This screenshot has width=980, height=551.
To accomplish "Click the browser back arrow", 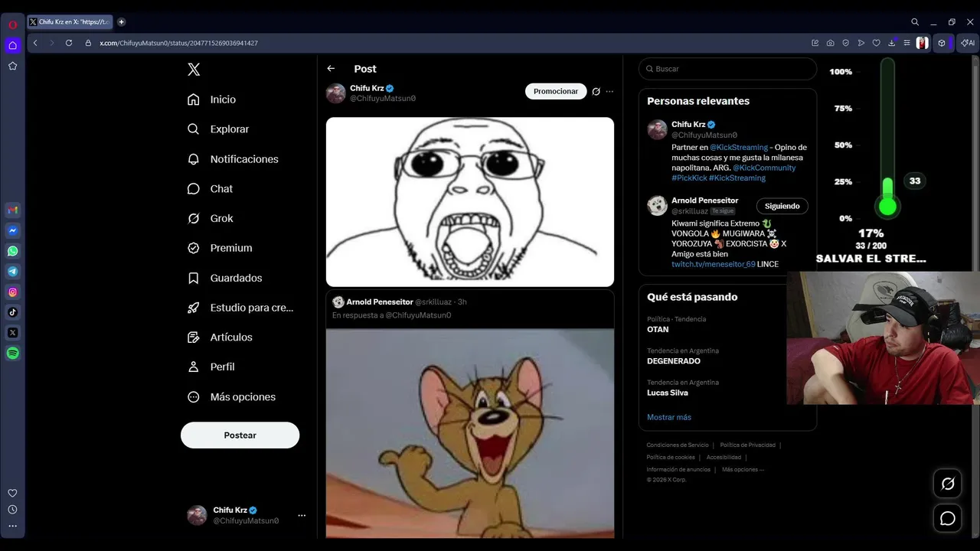I will (35, 43).
